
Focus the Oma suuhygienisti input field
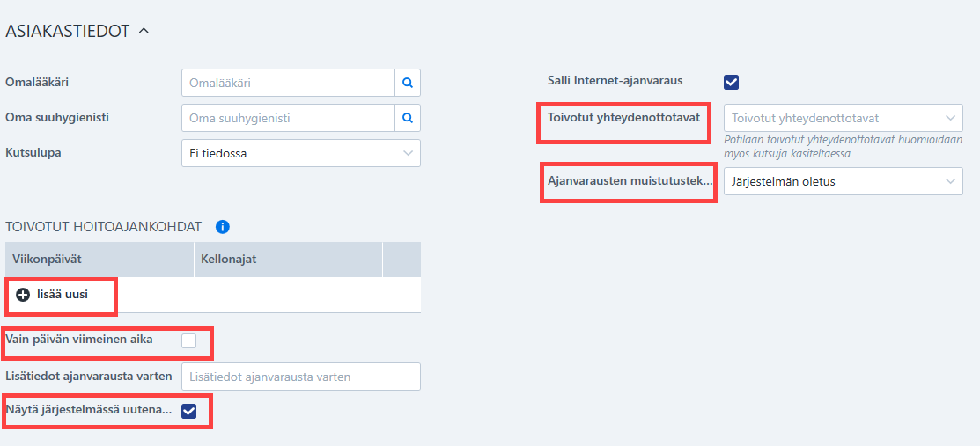(x=288, y=117)
